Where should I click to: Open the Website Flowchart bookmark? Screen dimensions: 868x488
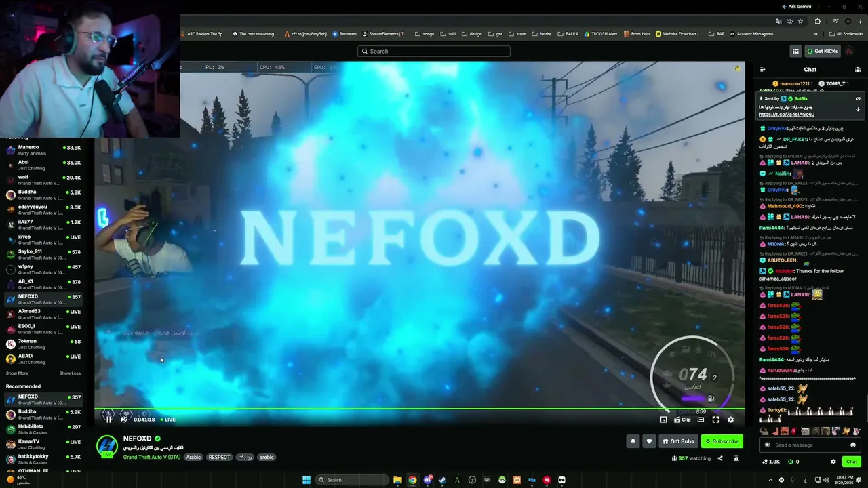pyautogui.click(x=679, y=34)
